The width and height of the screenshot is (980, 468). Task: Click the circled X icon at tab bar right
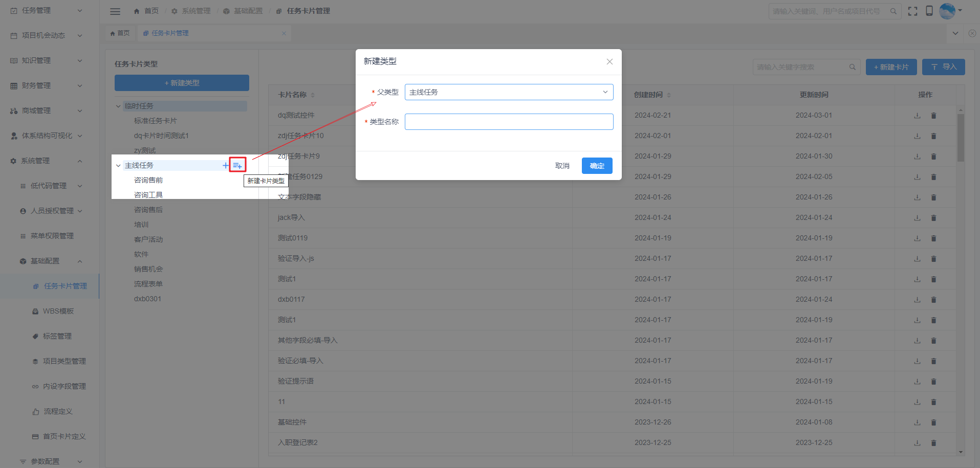[972, 33]
